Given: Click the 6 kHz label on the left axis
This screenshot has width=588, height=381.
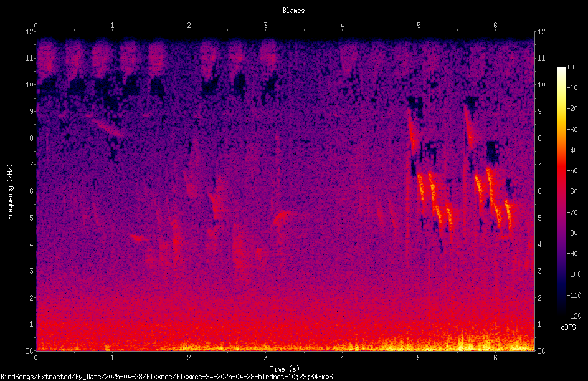Looking at the screenshot, I should pyautogui.click(x=32, y=191).
